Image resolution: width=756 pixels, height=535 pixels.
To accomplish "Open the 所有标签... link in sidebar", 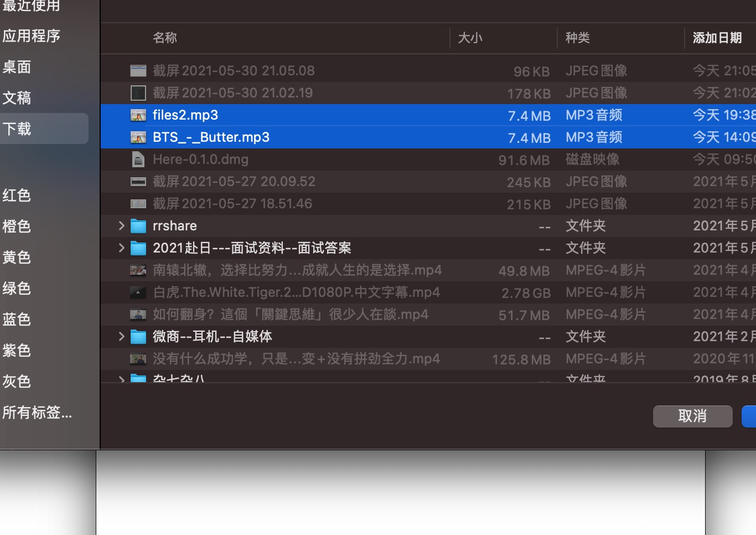I will click(38, 413).
